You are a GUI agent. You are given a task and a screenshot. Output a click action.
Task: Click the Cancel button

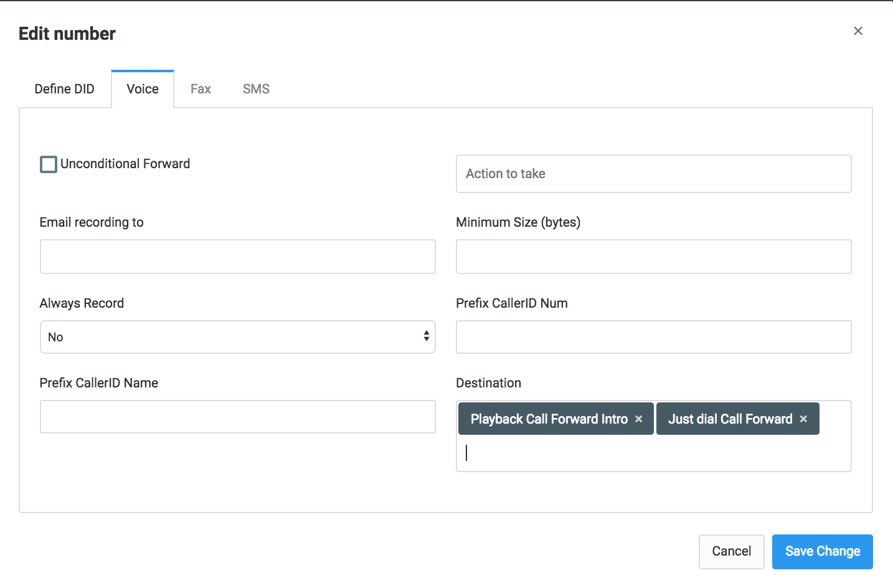(732, 551)
